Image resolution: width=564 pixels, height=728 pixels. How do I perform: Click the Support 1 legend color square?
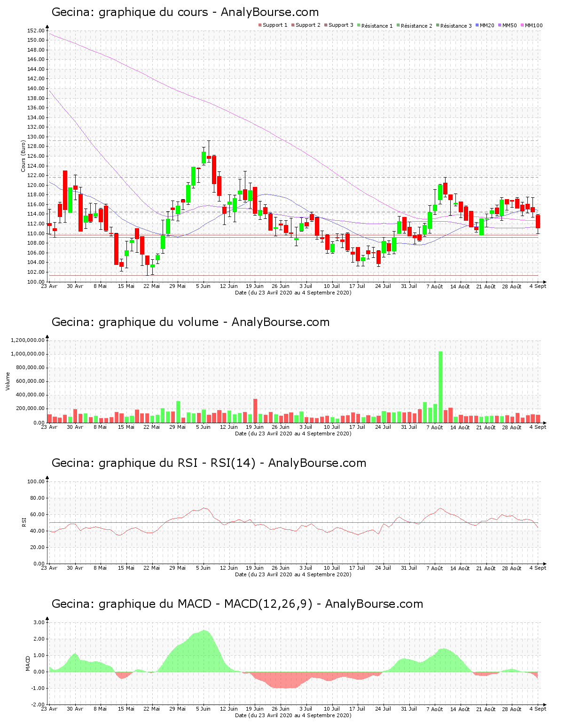[x=260, y=25]
